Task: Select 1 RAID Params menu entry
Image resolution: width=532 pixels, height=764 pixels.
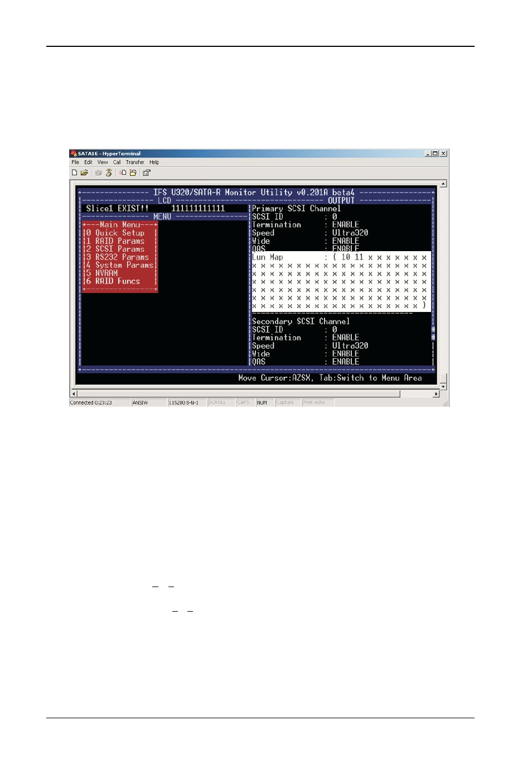Action: (115, 241)
